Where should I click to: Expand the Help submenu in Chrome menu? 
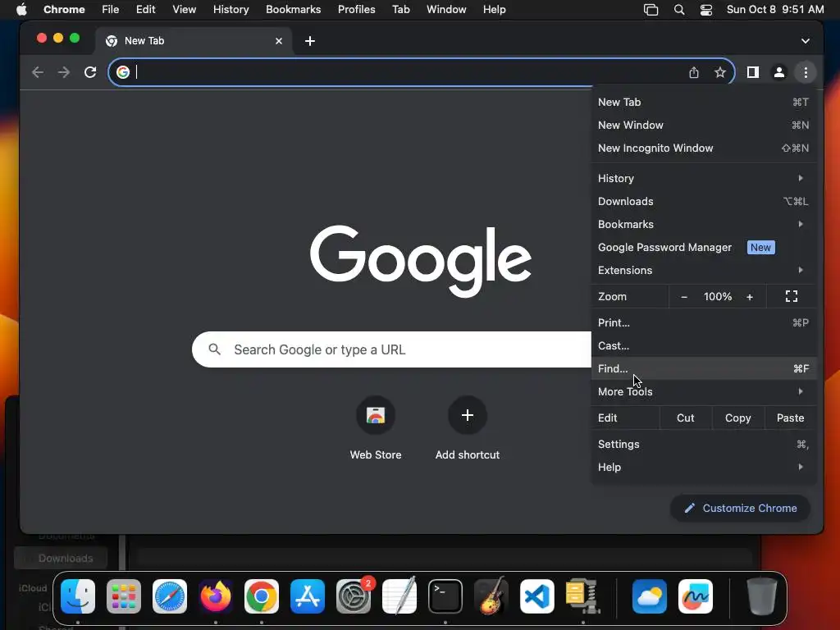coord(704,467)
